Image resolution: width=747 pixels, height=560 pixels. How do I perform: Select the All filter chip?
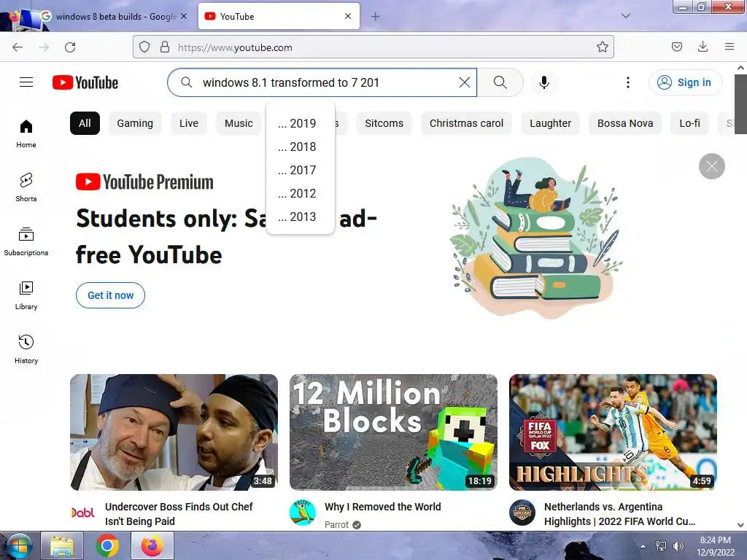coord(85,123)
